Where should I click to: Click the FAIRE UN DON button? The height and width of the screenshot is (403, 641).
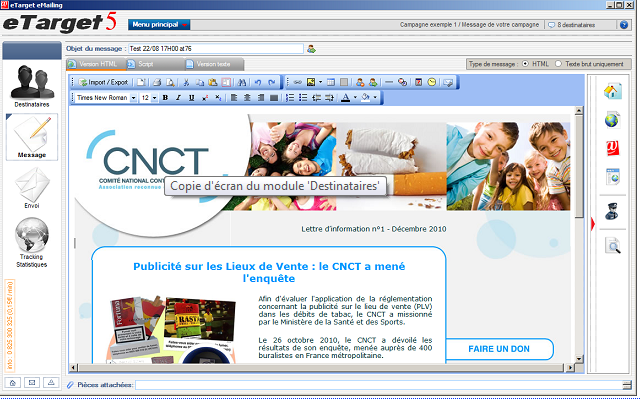497,349
